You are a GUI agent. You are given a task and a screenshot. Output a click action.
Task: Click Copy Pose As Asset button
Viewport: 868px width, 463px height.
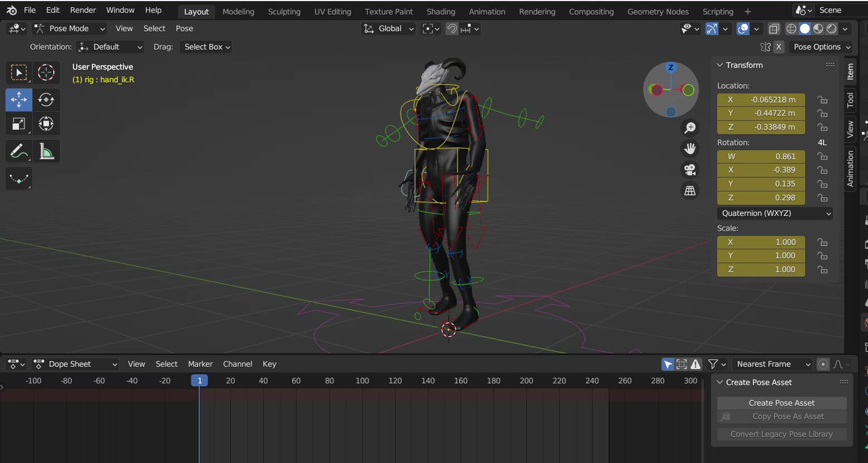point(781,416)
